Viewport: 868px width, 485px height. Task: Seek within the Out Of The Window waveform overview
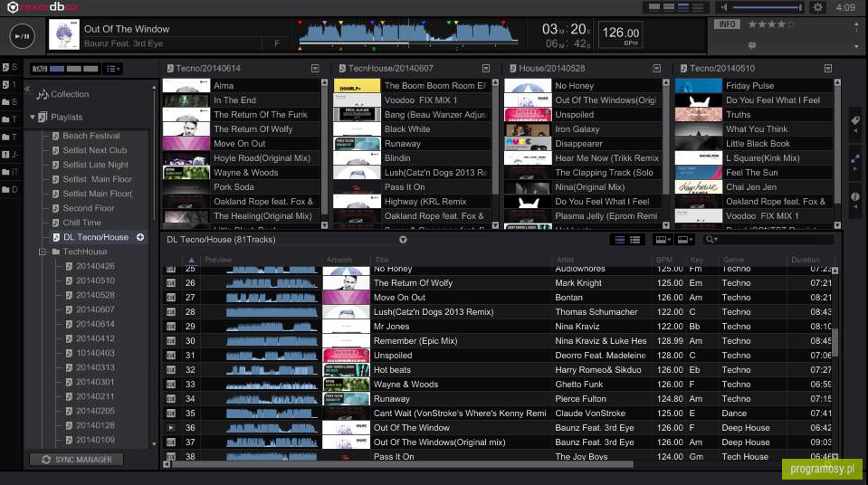408,34
